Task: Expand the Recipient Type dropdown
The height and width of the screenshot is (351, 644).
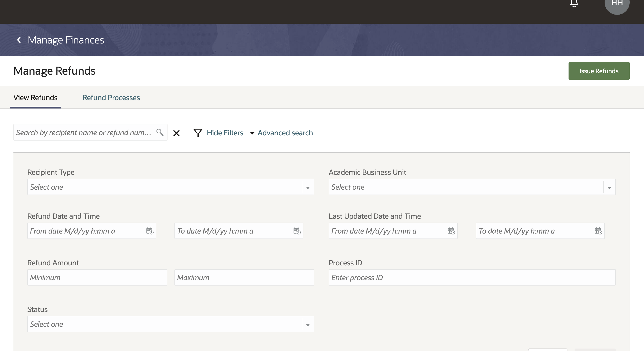Action: [308, 187]
